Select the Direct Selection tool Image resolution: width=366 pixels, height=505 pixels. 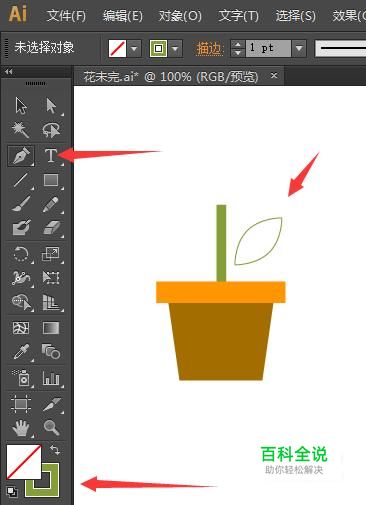point(51,106)
